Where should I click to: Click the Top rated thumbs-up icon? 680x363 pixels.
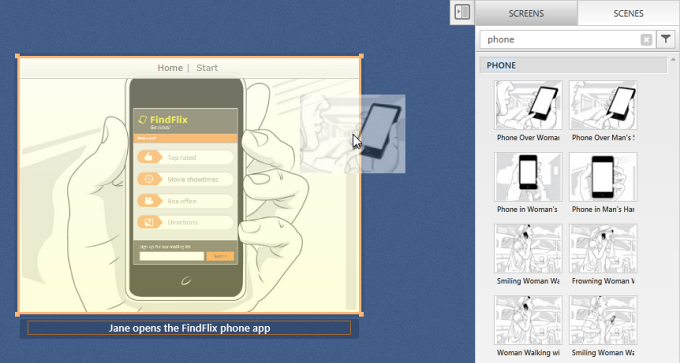(148, 157)
